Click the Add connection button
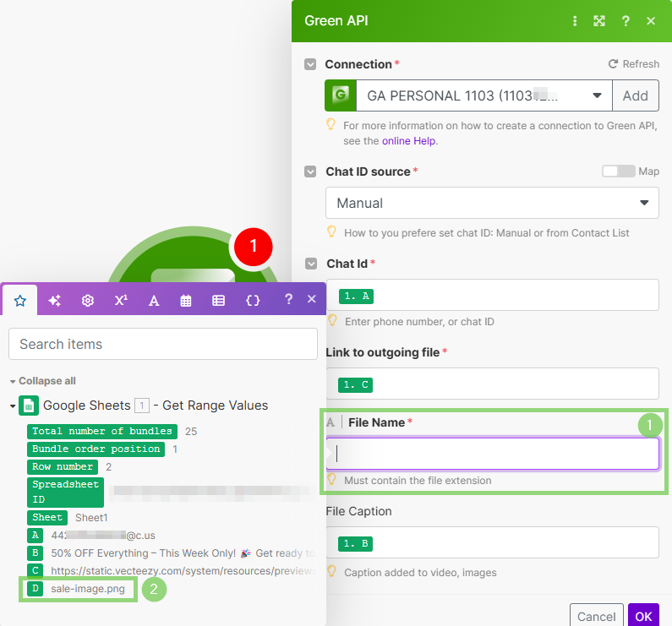Viewport: 672px width, 626px height. click(x=635, y=96)
